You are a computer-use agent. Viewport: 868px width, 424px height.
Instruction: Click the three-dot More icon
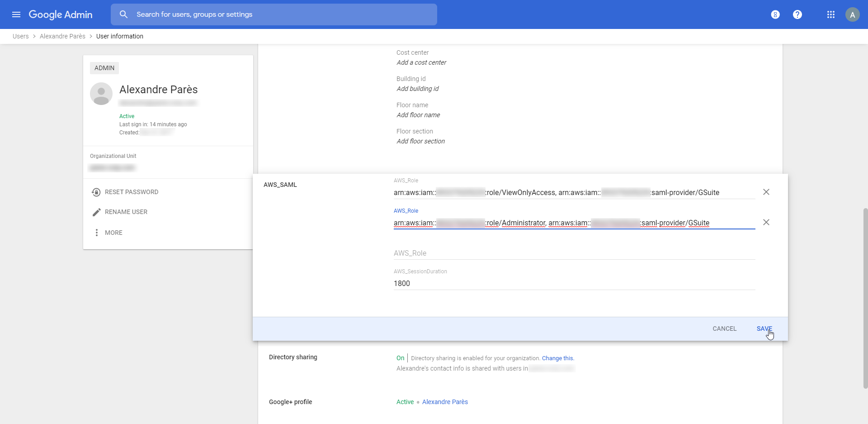tap(96, 233)
